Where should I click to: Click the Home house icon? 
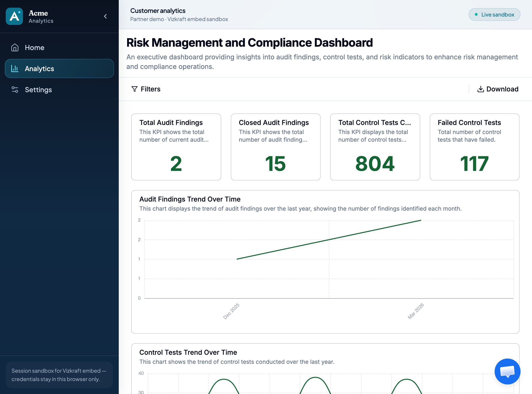click(15, 47)
